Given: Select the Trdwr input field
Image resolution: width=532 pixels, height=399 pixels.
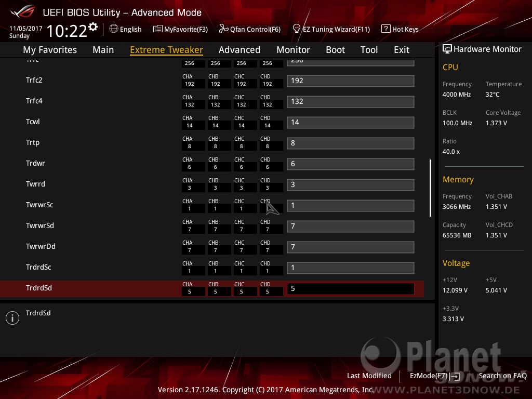Looking at the screenshot, I should pyautogui.click(x=351, y=164).
